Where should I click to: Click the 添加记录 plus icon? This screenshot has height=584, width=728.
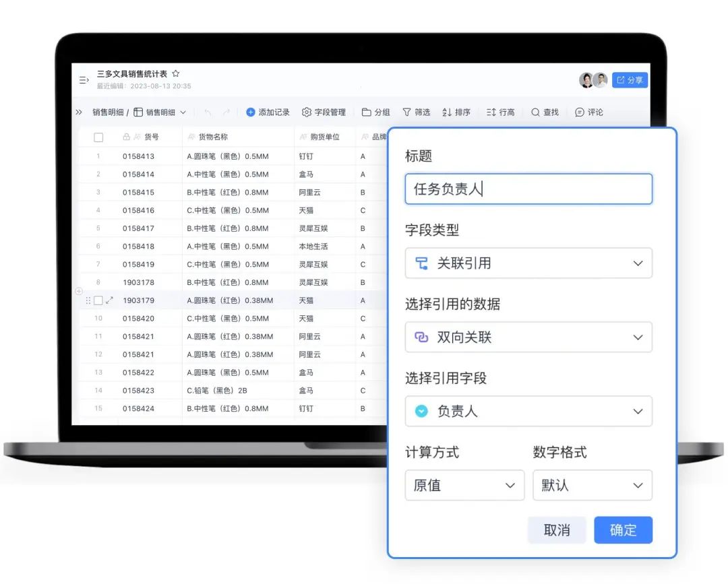(251, 112)
